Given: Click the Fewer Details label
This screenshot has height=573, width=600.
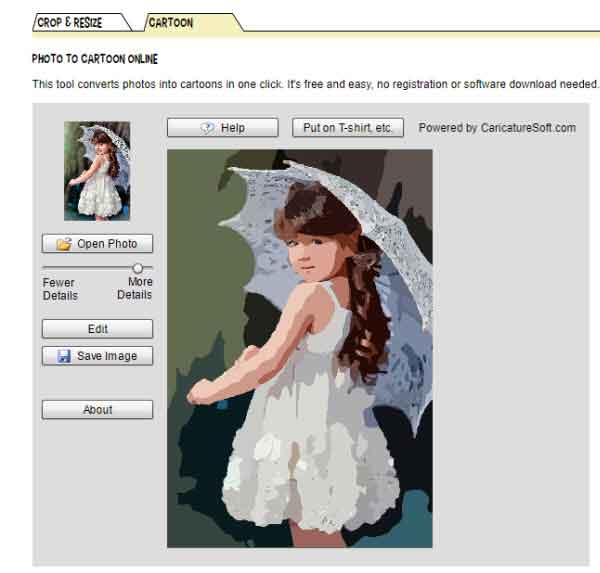Looking at the screenshot, I should (x=60, y=289).
